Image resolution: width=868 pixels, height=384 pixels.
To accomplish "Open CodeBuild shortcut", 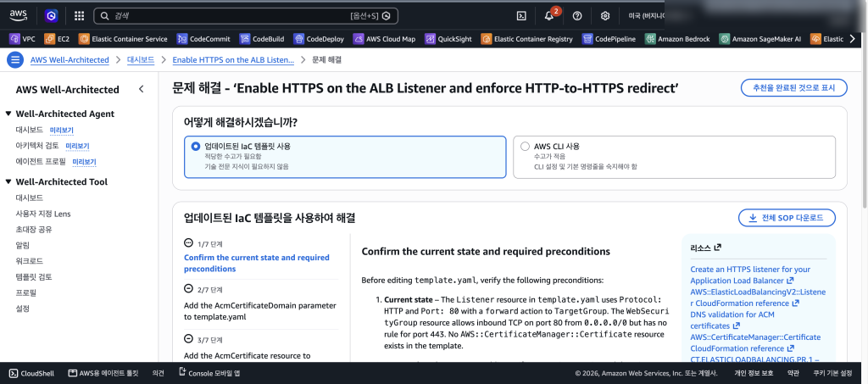I will coord(262,39).
